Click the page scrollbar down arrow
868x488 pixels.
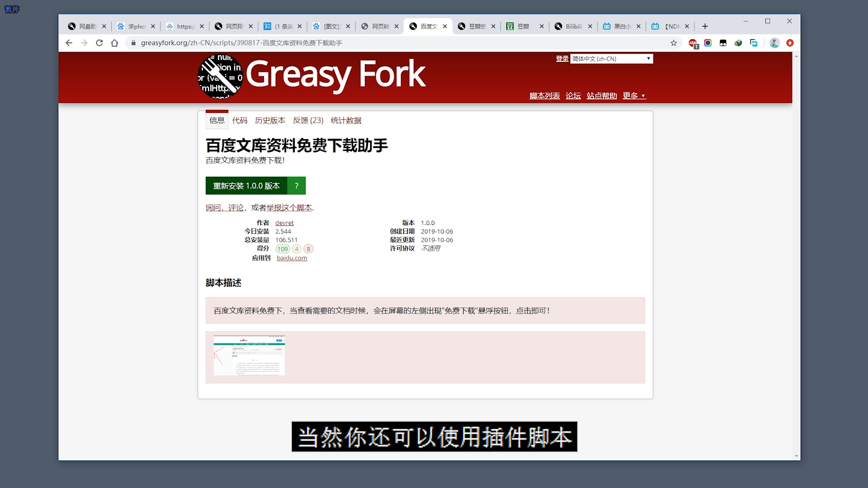pyautogui.click(x=796, y=456)
